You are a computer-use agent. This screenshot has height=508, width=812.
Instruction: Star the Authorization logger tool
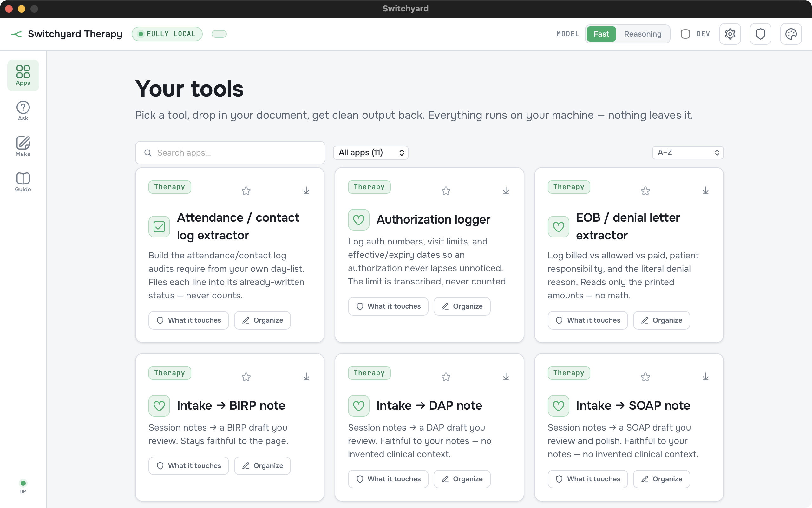pos(446,191)
